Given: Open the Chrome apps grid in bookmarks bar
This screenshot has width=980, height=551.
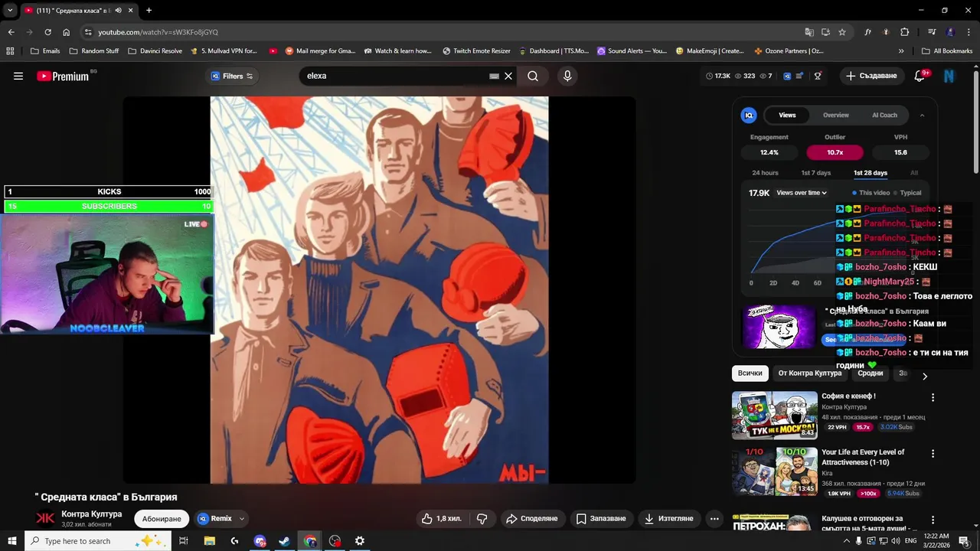Looking at the screenshot, I should pos(10,51).
